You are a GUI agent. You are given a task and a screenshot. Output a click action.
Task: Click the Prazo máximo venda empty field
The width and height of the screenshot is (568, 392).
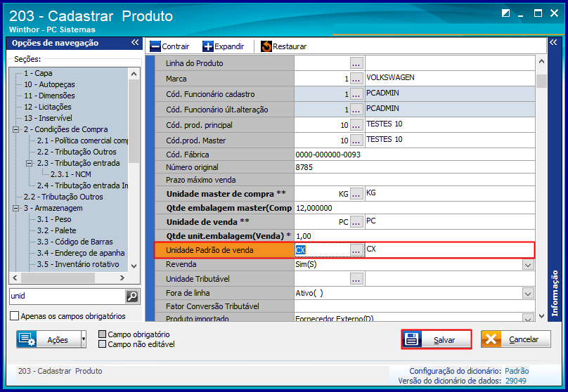[x=415, y=180]
